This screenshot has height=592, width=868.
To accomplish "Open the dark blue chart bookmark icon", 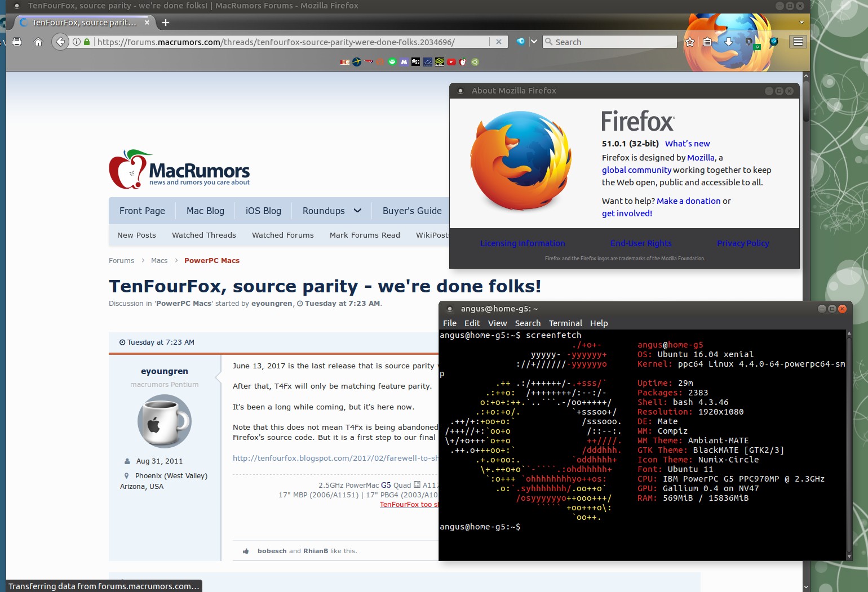I will pyautogui.click(x=428, y=62).
